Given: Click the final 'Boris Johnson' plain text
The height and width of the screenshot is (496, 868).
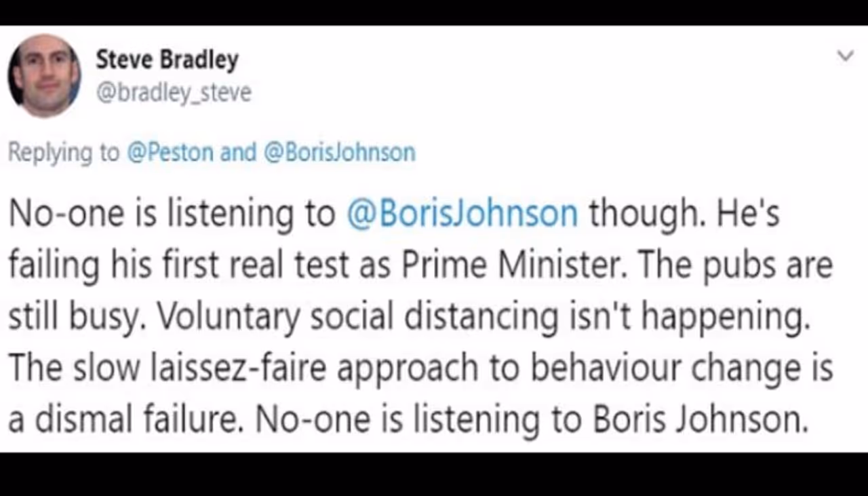Looking at the screenshot, I should click(701, 421).
